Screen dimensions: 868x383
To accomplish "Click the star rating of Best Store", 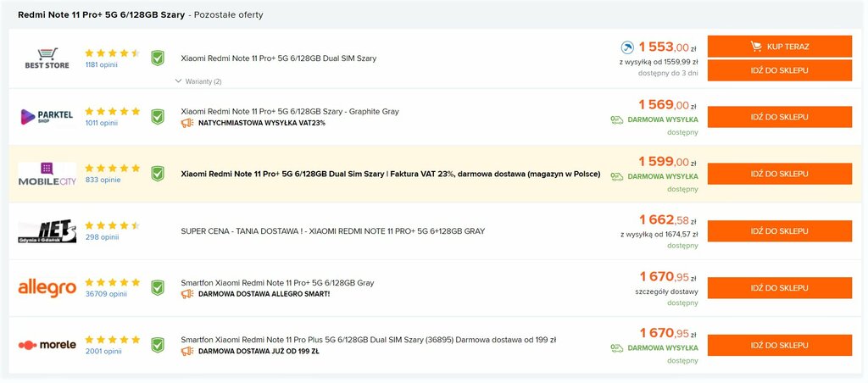I will point(113,53).
